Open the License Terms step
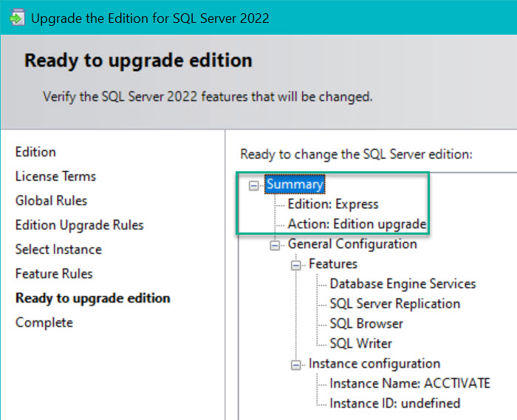 [x=55, y=176]
